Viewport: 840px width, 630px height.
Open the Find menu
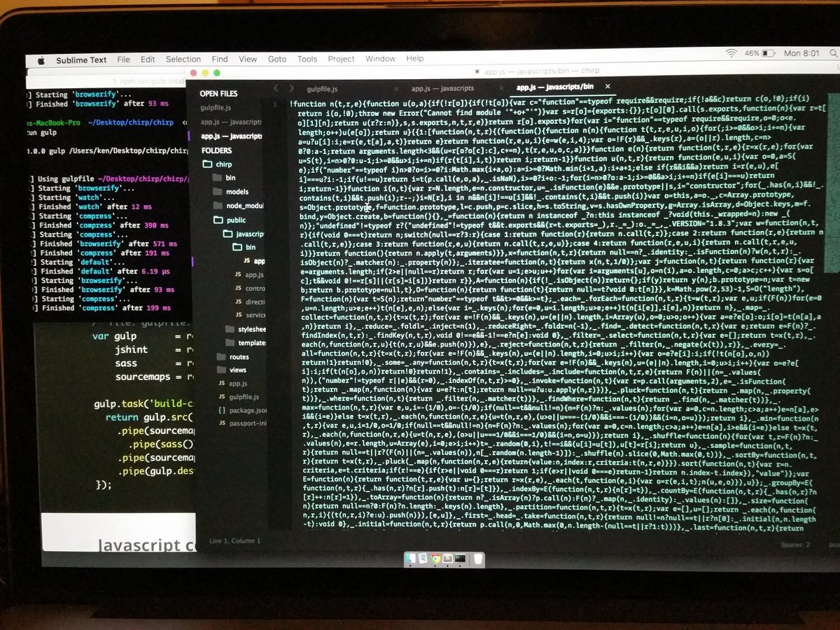pos(220,59)
